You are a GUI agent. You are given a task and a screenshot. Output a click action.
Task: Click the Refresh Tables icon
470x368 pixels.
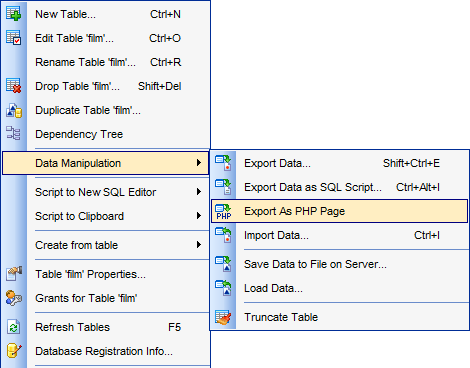[x=14, y=327]
